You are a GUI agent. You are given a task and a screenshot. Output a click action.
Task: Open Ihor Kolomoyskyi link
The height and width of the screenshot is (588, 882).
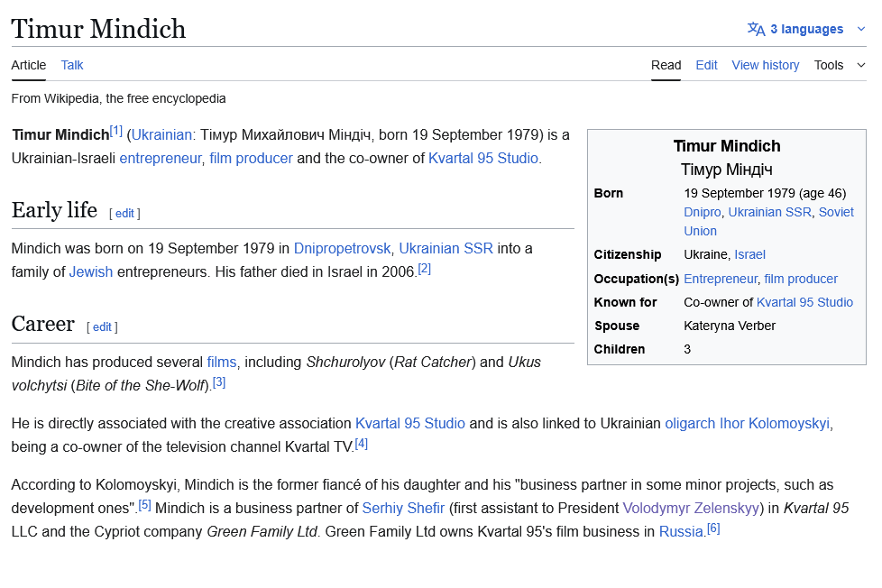775,423
